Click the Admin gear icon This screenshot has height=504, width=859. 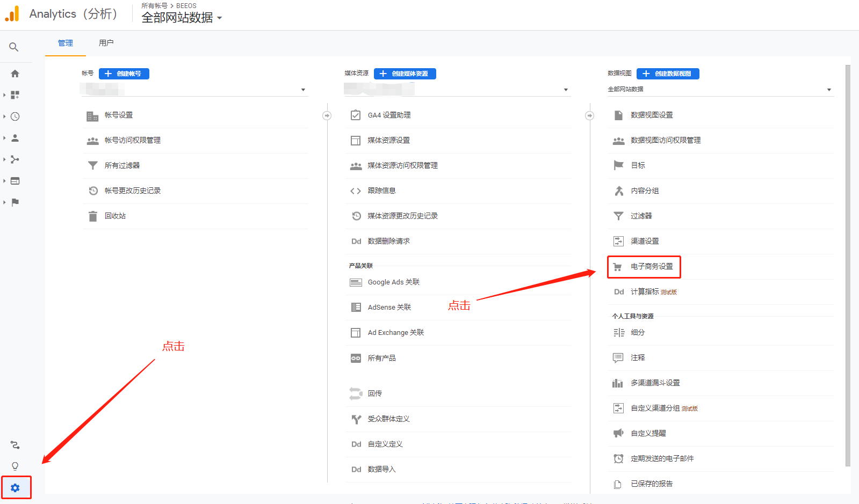(x=15, y=488)
